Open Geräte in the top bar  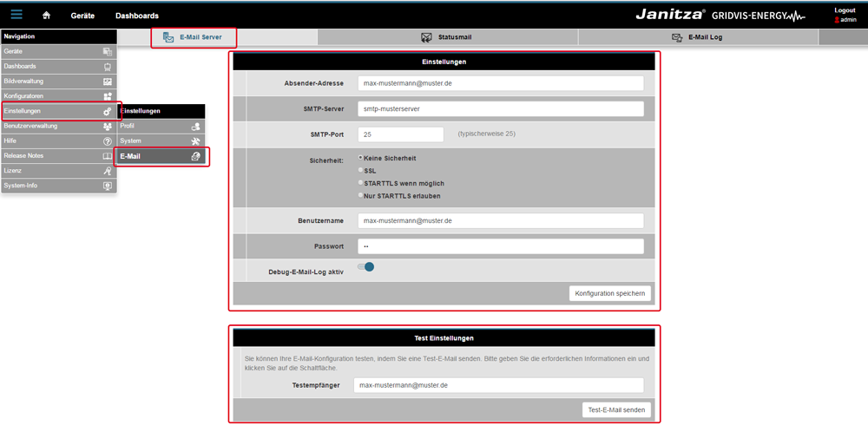click(x=82, y=16)
